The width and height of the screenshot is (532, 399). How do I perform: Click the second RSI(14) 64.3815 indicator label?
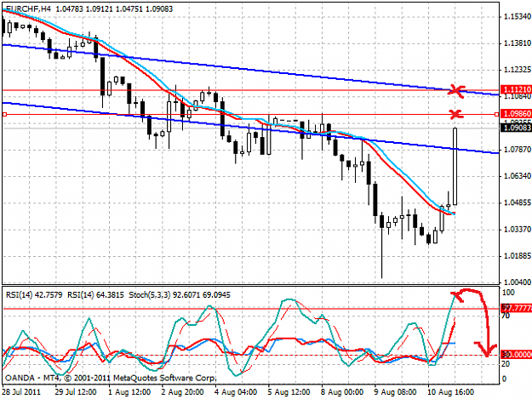point(95,295)
